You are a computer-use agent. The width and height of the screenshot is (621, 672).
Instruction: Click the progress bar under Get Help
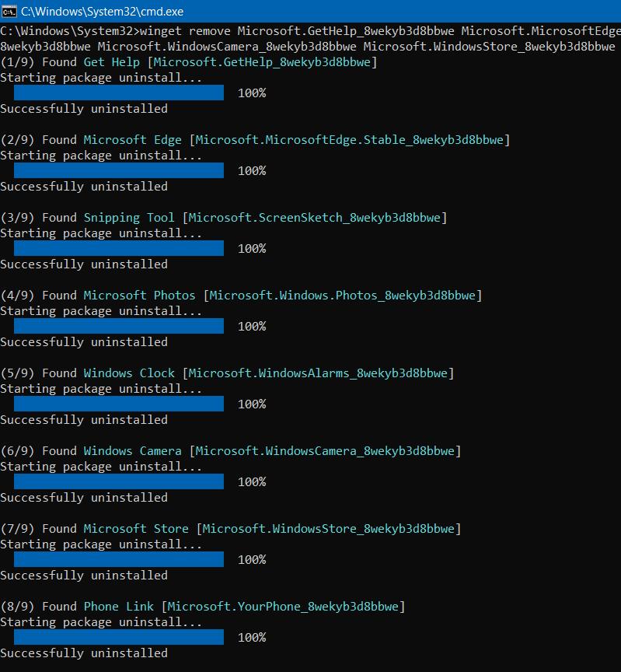click(119, 93)
